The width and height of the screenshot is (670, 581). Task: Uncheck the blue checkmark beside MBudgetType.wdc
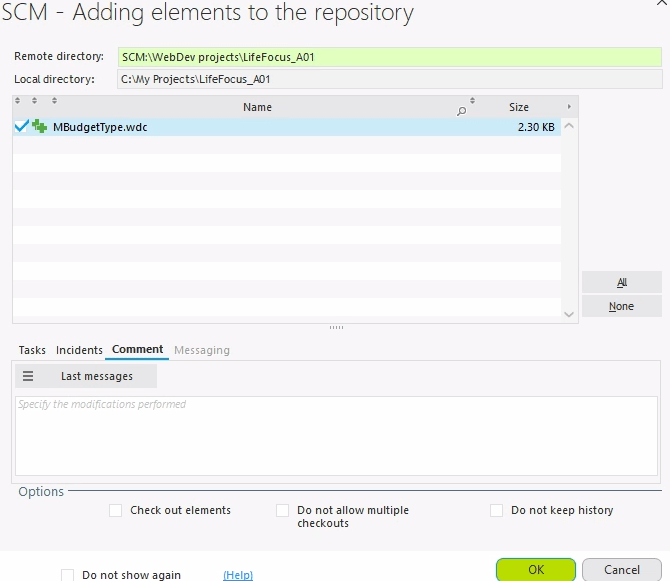[22, 127]
